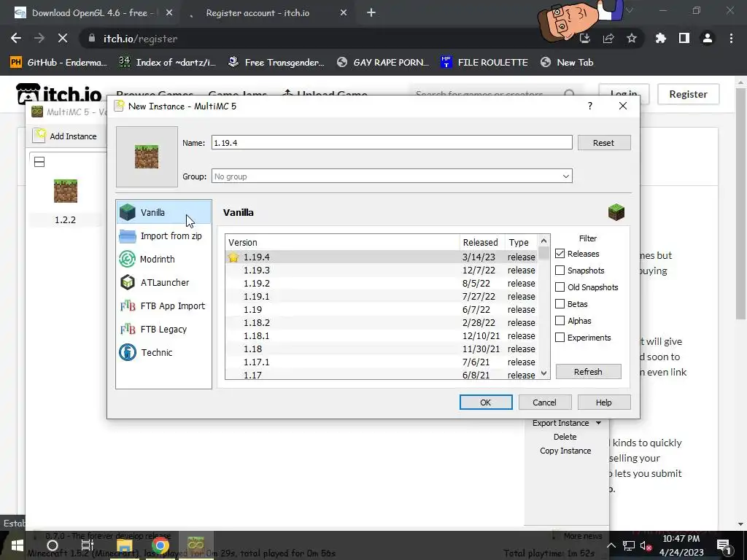Image resolution: width=747 pixels, height=560 pixels.
Task: Click the dialog's question mark help icon
Action: pyautogui.click(x=589, y=106)
